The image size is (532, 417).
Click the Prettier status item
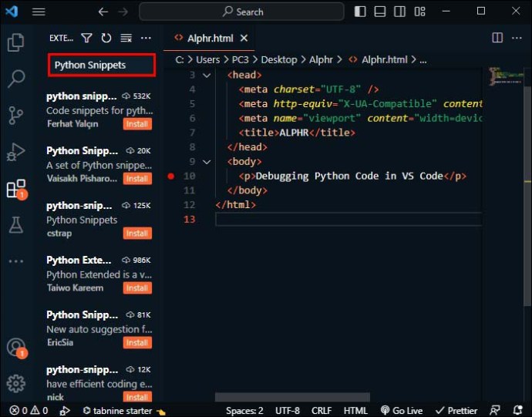click(456, 411)
